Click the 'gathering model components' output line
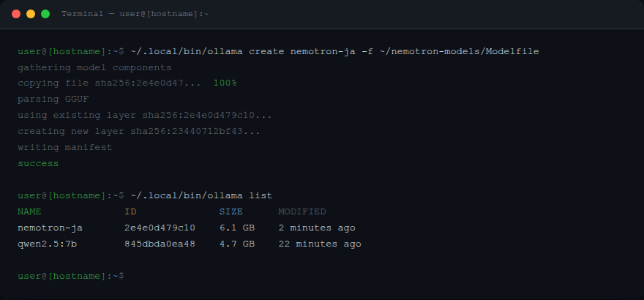 94,67
